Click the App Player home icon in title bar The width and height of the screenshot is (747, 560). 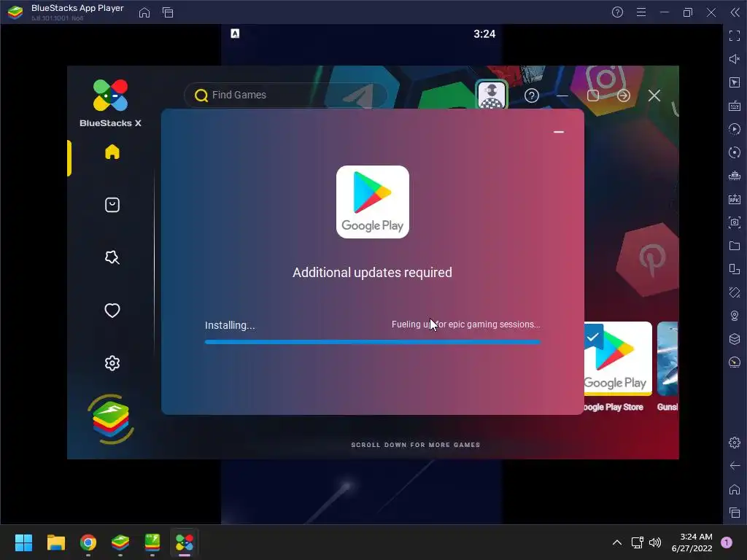pyautogui.click(x=144, y=12)
